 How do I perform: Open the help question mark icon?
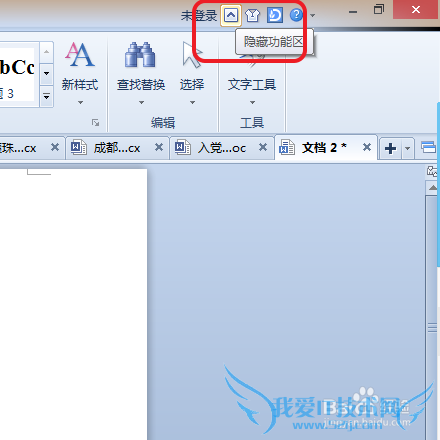point(296,15)
